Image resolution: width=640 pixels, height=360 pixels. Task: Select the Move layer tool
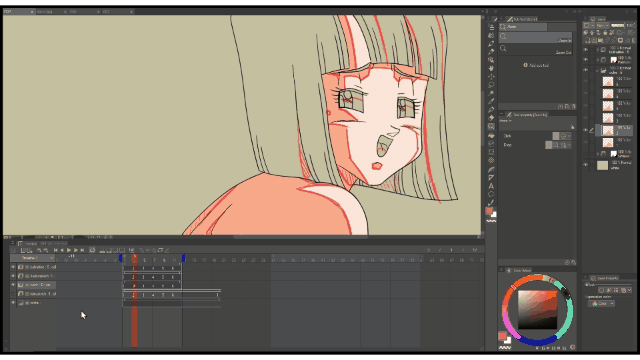[491, 76]
